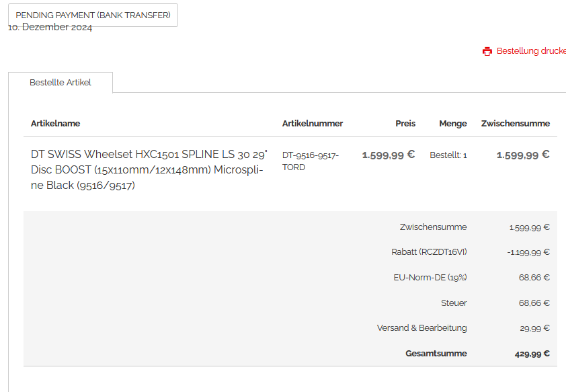Select the DT SWISS Wheelset product name

coord(147,169)
